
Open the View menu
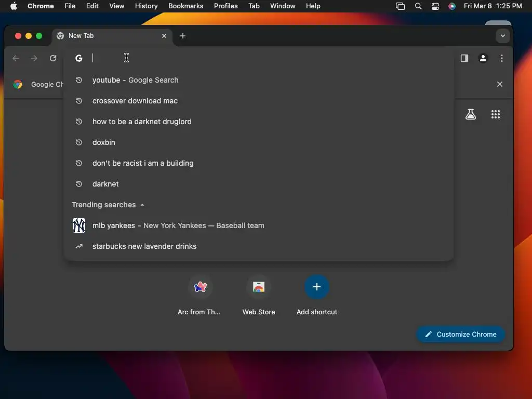pyautogui.click(x=117, y=6)
